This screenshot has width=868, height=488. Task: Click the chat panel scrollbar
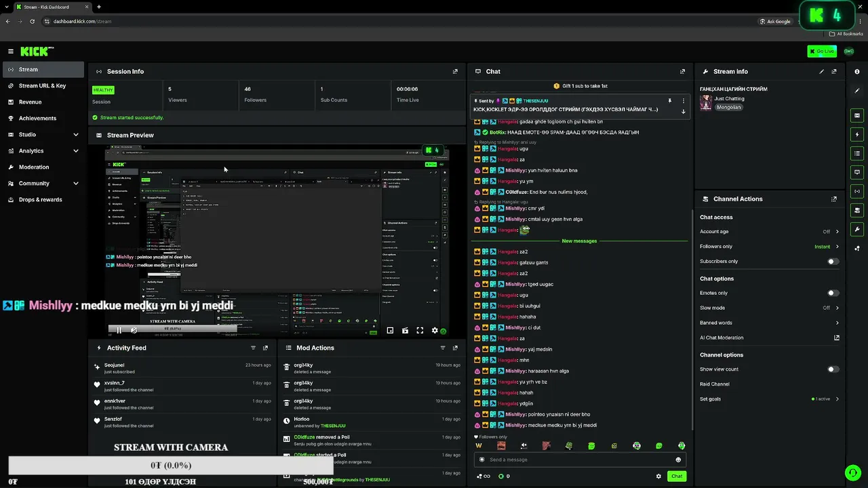point(691,319)
